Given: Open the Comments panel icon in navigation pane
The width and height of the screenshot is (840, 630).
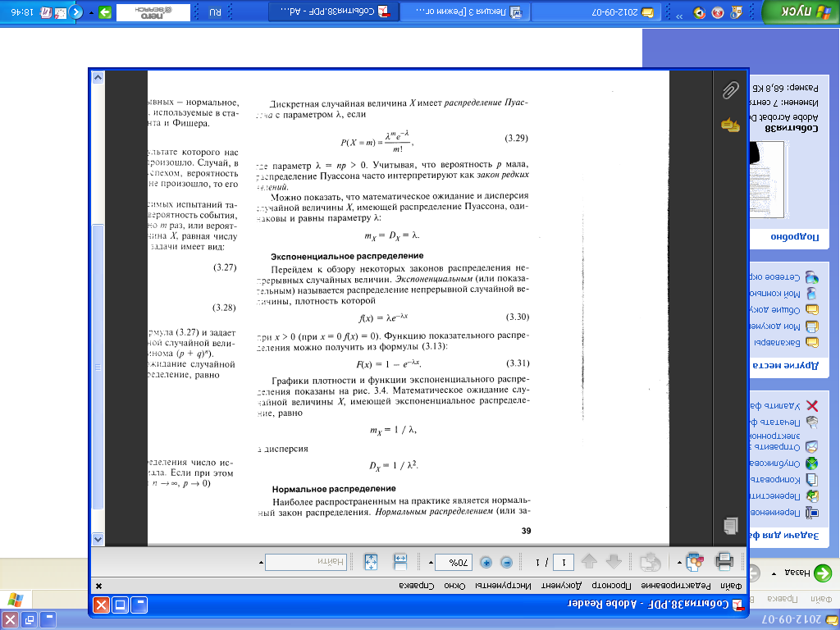Looking at the screenshot, I should 730,125.
